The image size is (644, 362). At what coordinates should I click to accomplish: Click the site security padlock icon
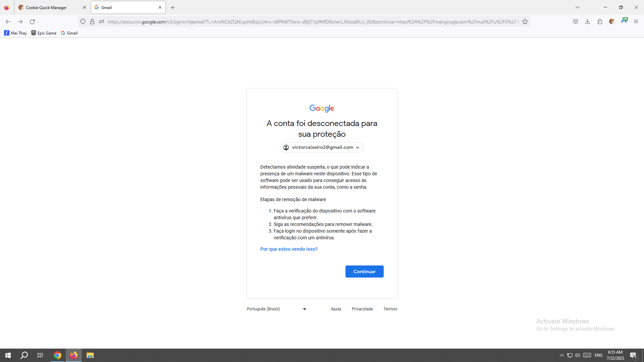coord(92,22)
